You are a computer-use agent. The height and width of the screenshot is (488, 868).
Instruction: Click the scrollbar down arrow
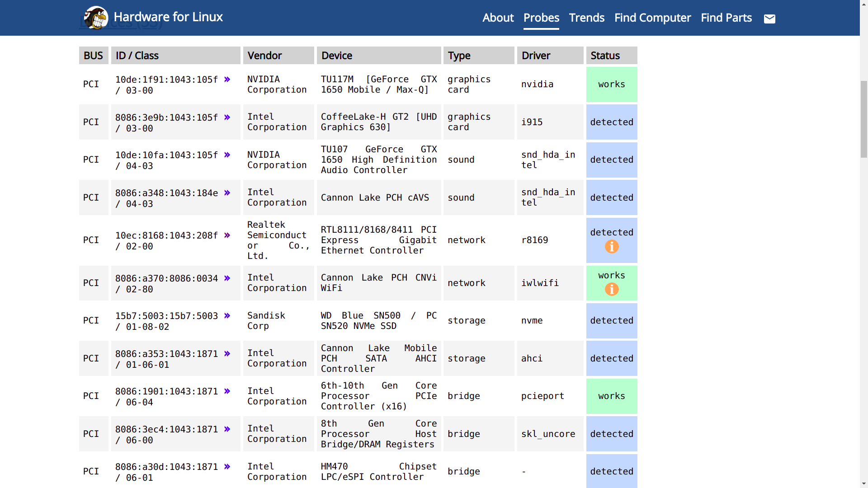(x=864, y=484)
